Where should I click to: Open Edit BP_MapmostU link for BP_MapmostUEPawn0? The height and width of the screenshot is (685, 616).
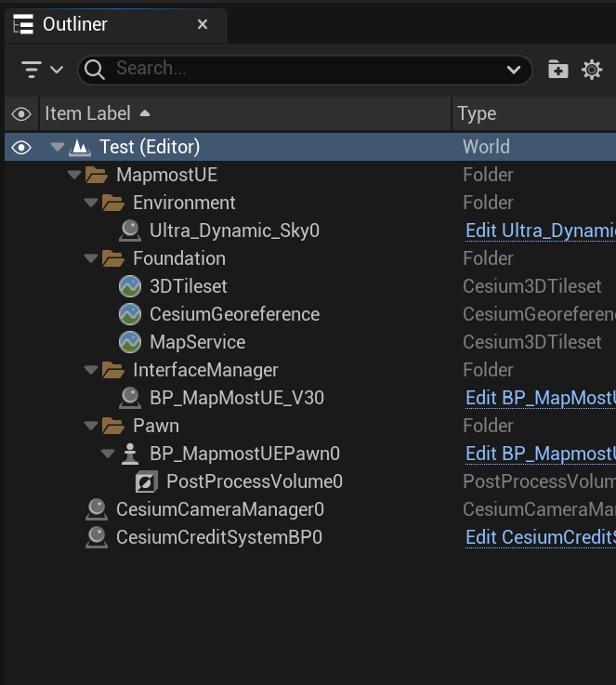click(x=541, y=454)
